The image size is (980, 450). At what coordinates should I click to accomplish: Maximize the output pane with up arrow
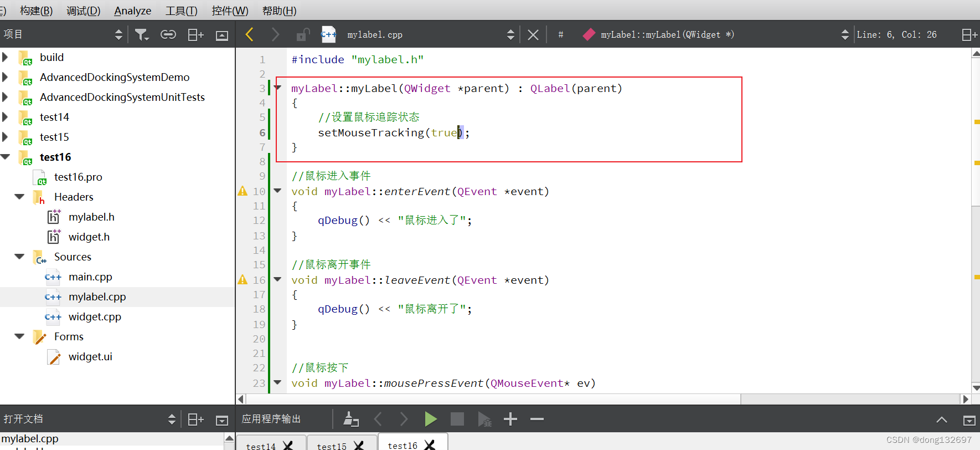[x=942, y=420]
